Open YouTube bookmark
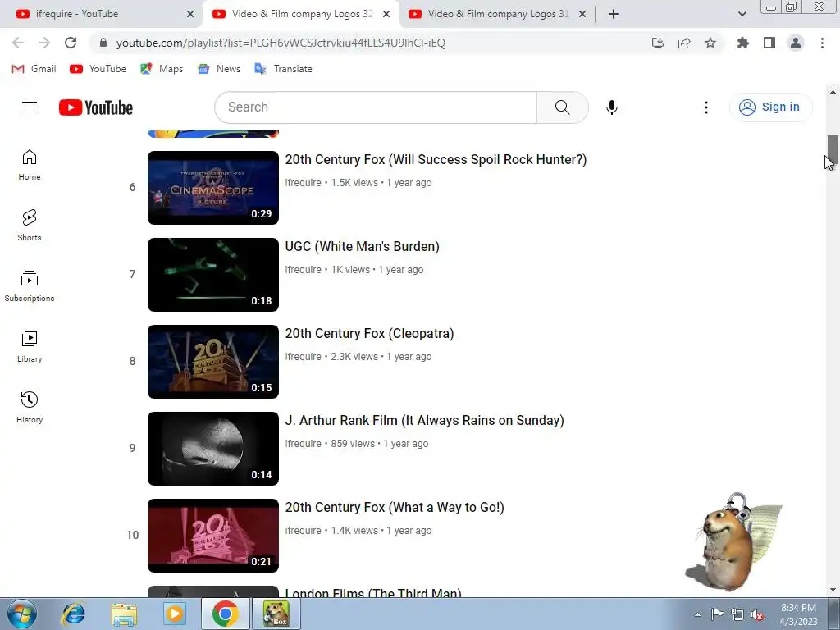This screenshot has height=630, width=840. [x=98, y=69]
